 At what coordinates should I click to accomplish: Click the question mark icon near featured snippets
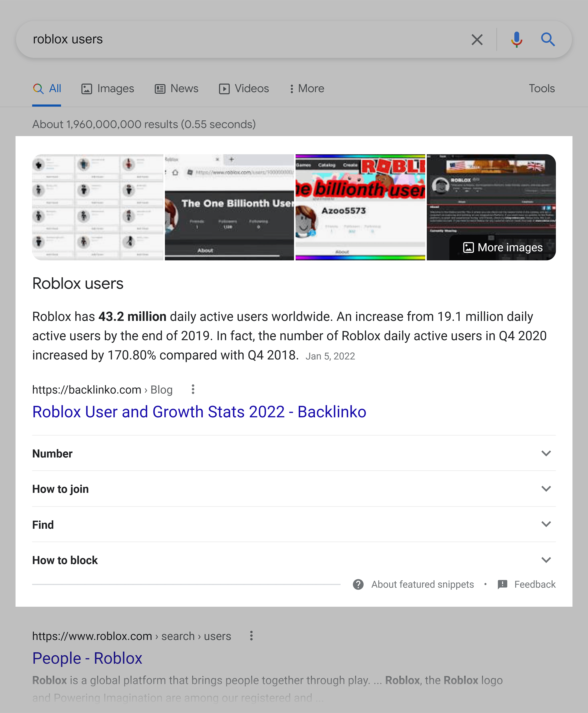[x=358, y=584]
